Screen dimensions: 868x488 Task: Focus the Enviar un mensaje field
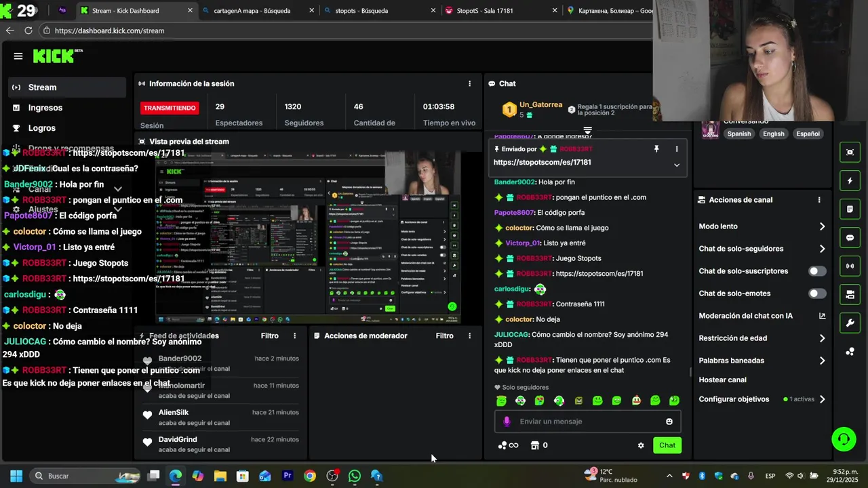[587, 422]
